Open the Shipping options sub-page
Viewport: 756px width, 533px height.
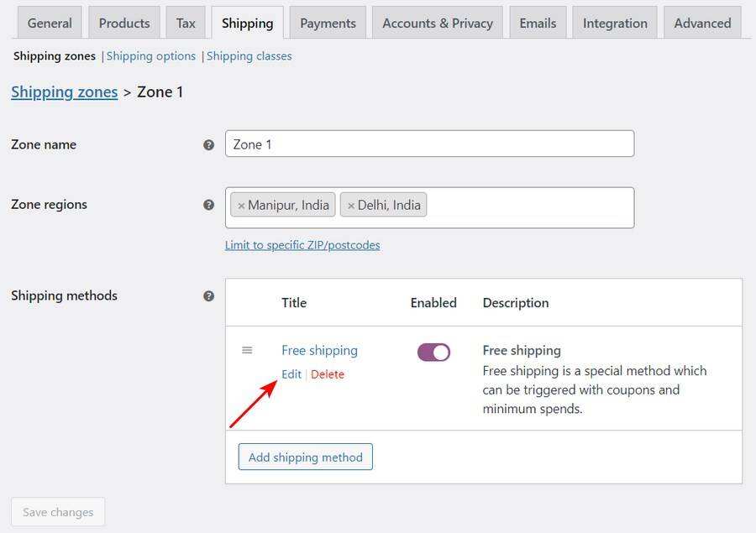click(x=151, y=56)
